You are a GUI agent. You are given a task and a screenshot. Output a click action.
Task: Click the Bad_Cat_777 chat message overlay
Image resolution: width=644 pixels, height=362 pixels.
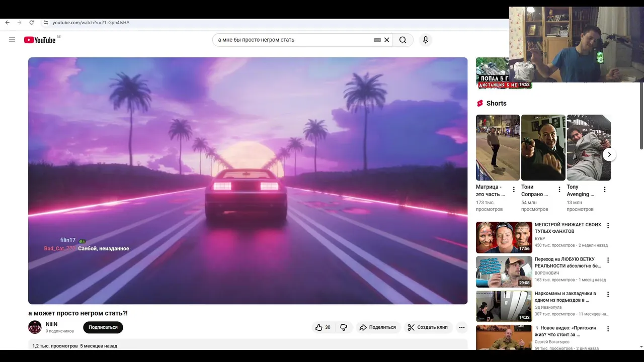click(87, 248)
